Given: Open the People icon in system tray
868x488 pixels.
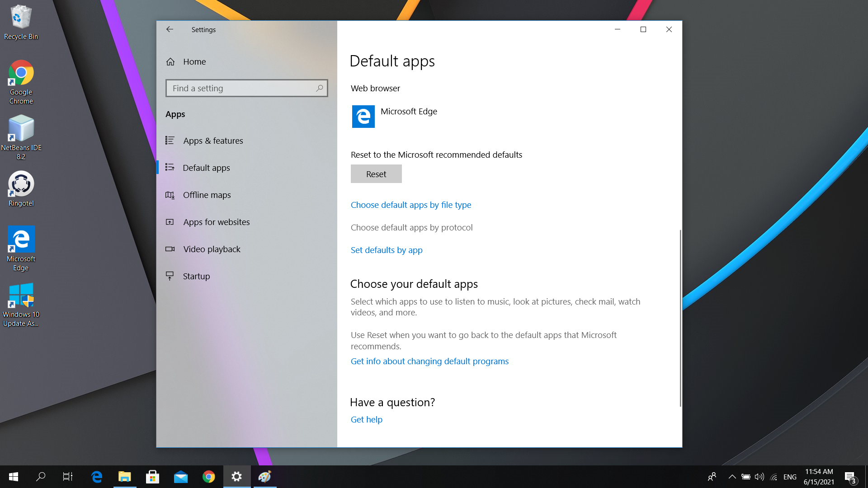Looking at the screenshot, I should click(712, 477).
